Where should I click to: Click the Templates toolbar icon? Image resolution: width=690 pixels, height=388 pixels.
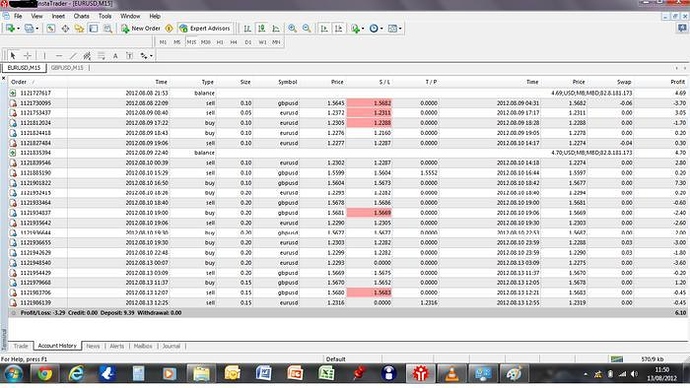(392, 28)
